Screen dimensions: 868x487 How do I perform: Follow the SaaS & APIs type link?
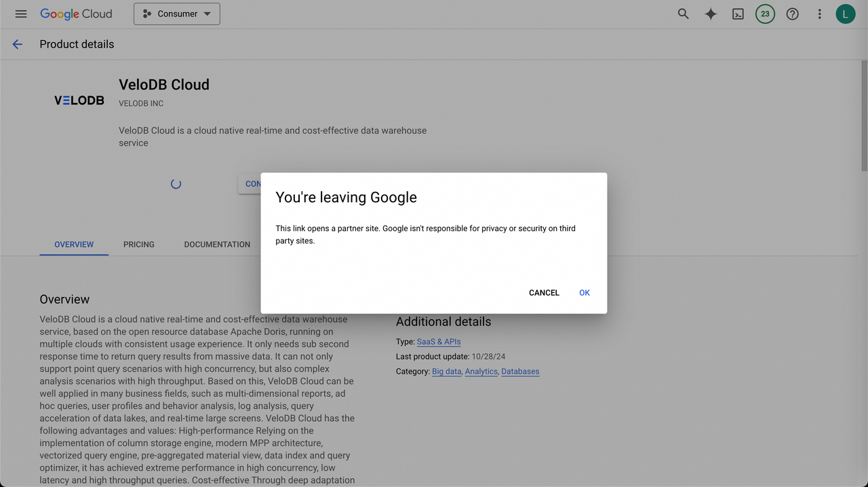pyautogui.click(x=438, y=342)
